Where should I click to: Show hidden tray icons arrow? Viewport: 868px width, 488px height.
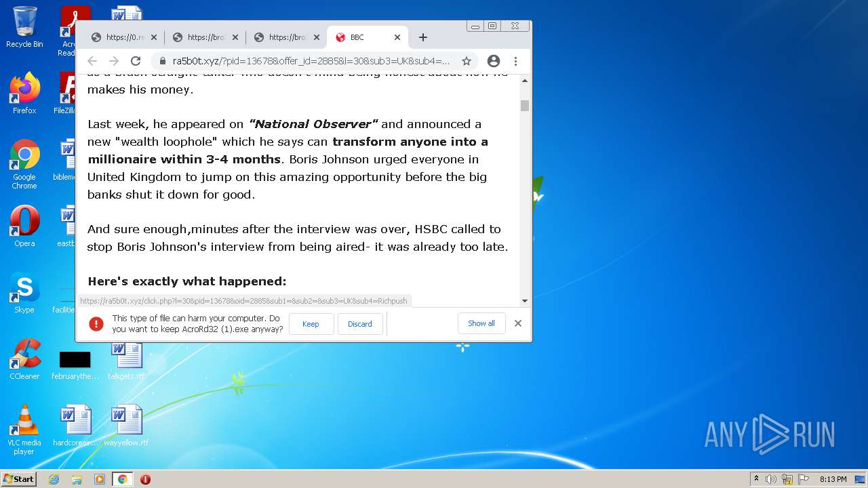(756, 479)
